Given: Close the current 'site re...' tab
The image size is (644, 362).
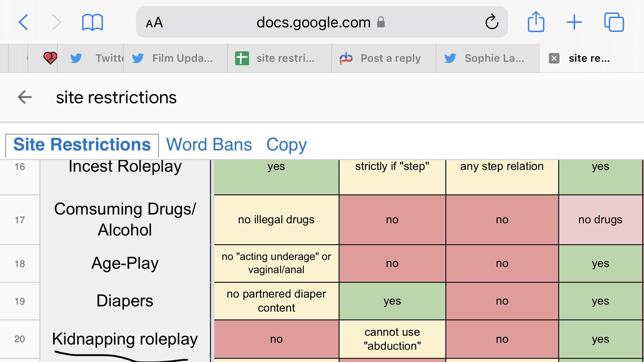Looking at the screenshot, I should coord(554,58).
